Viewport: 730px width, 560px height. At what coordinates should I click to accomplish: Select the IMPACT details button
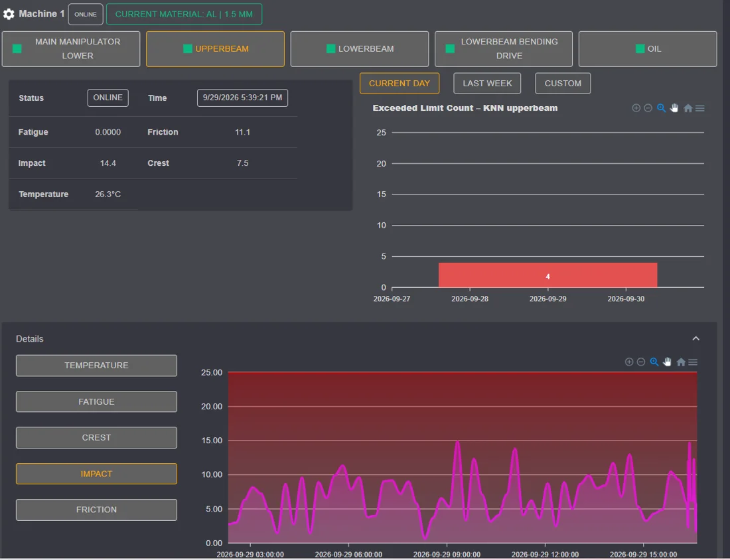click(x=96, y=474)
